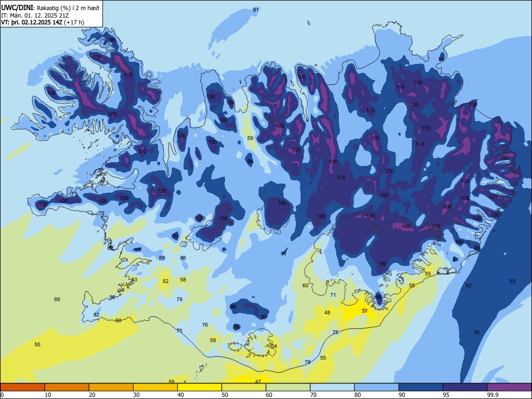Viewport: 532px width, 399px height.
Task: Click the '47' humidity value on the map
Action: [x=258, y=381]
